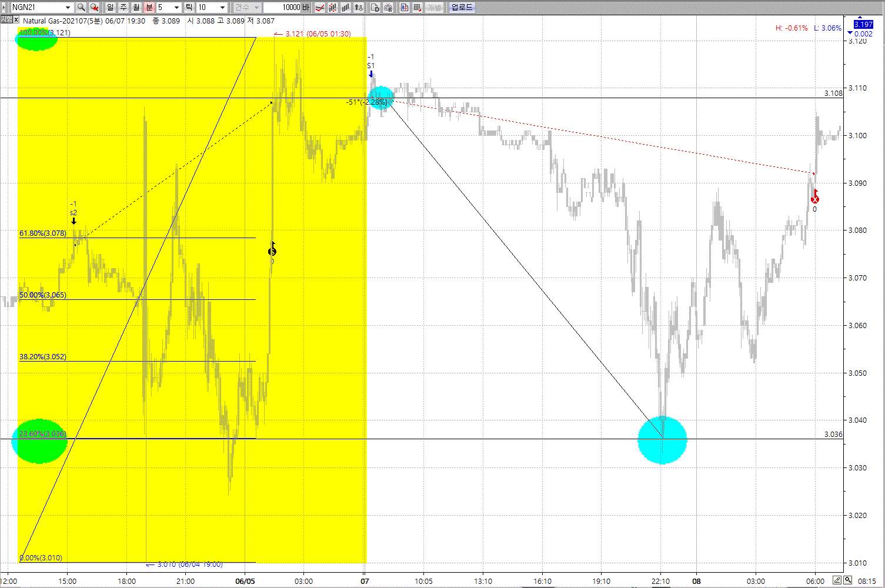Click the red-arrow symbol search icon
Viewport: 885px width, 588px height.
pos(94,8)
